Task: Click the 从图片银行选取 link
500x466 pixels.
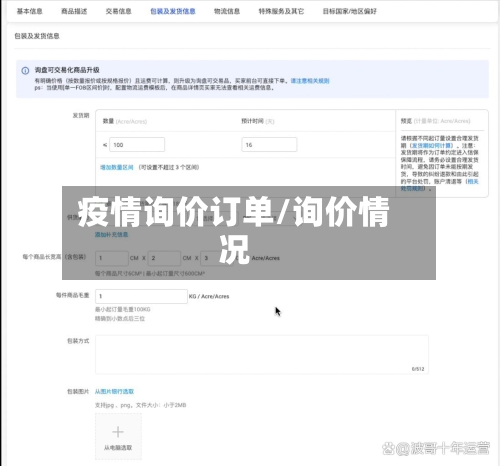Action: (114, 391)
